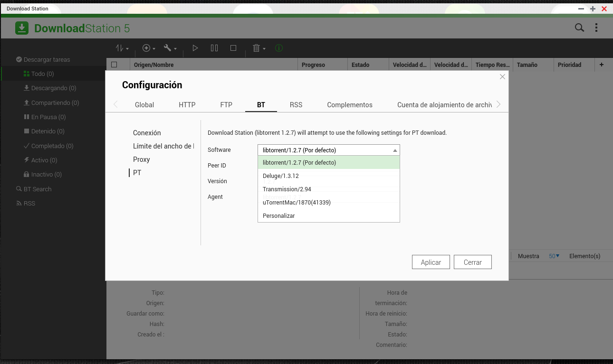Switch to the RSS settings tab

296,105
